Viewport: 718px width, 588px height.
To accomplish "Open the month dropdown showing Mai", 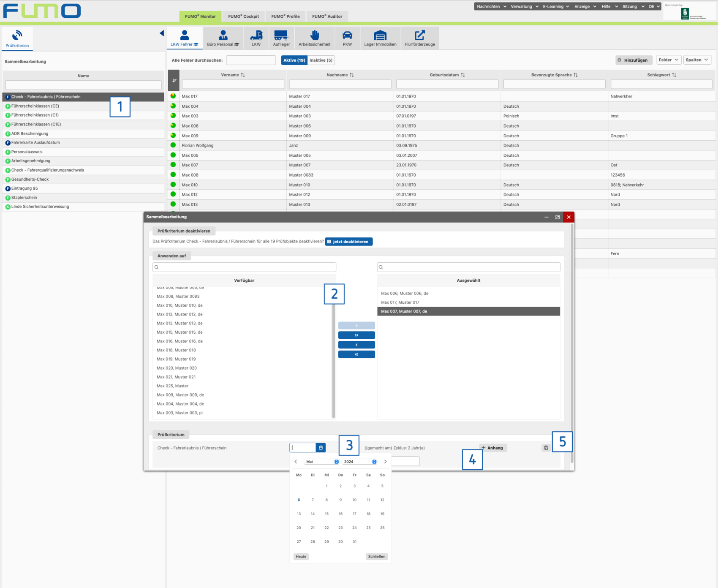I will point(322,462).
